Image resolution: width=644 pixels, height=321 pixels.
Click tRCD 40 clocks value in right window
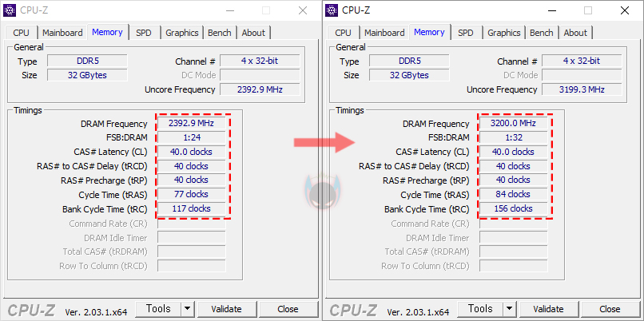click(514, 166)
